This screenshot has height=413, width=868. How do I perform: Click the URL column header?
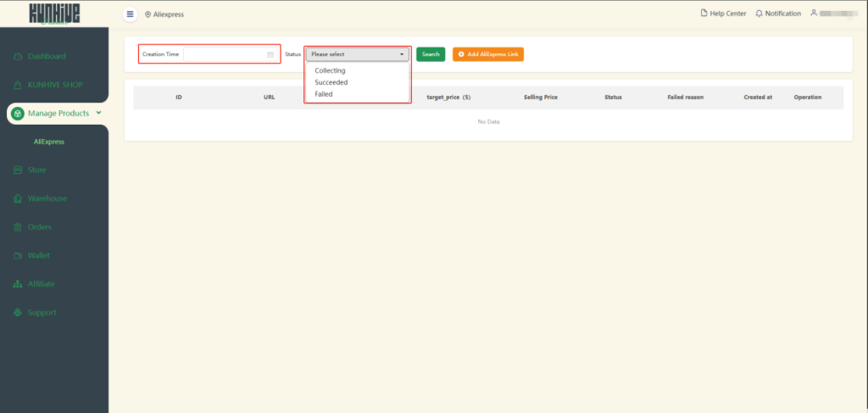(269, 98)
